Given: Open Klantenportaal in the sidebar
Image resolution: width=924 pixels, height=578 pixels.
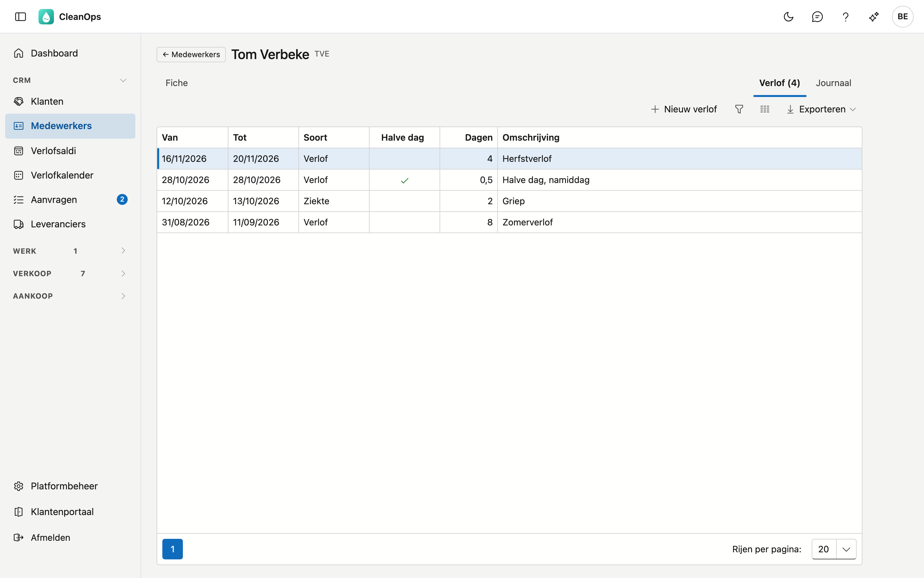Looking at the screenshot, I should coord(70,512).
